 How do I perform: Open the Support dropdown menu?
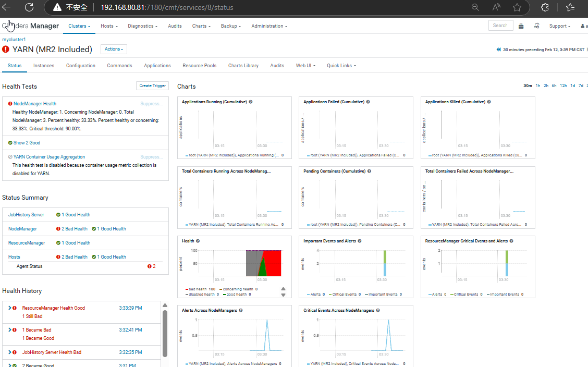559,26
